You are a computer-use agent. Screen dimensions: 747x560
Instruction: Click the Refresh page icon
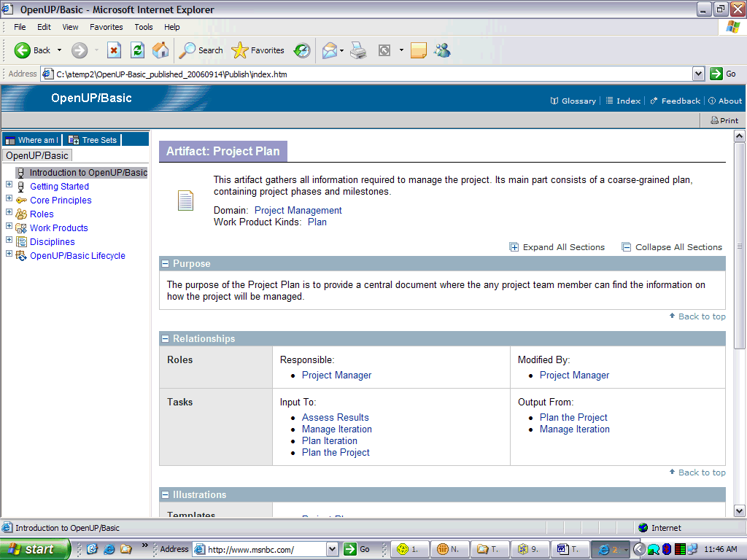tap(137, 50)
